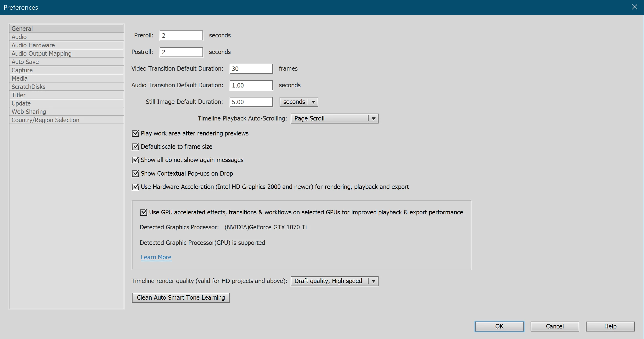This screenshot has width=644, height=339.
Task: Go to Country/Region Selection category
Action: click(x=45, y=120)
